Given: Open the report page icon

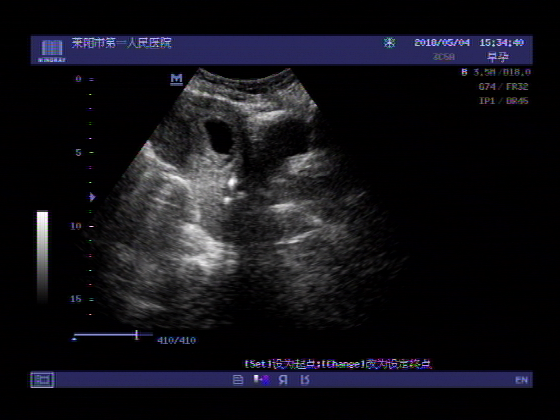Looking at the screenshot, I should (238, 380).
